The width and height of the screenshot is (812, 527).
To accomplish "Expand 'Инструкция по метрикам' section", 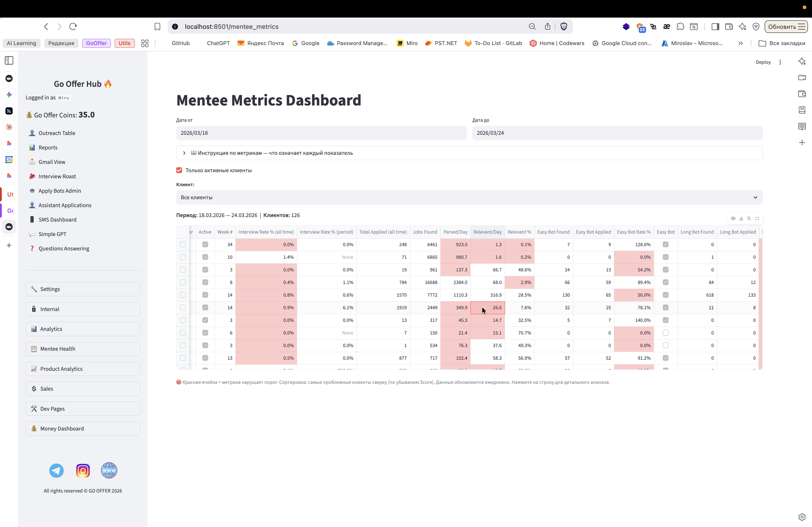I will (184, 153).
